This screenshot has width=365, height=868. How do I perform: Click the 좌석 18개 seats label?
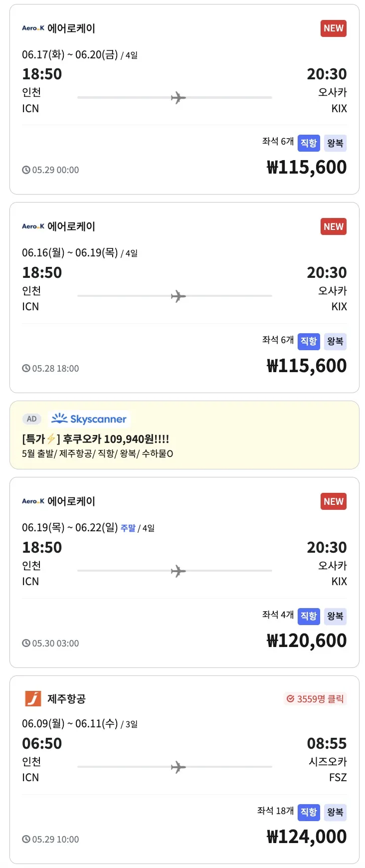coord(275,811)
